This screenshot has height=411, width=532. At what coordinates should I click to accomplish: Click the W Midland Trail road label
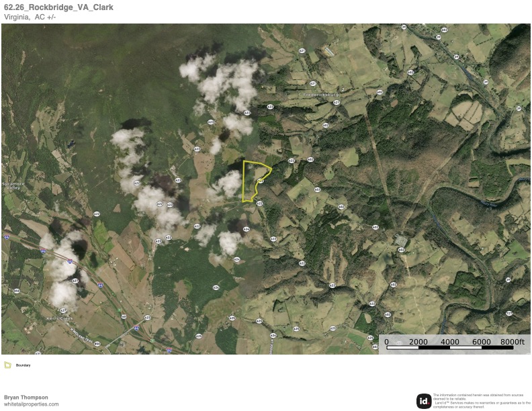81,335
